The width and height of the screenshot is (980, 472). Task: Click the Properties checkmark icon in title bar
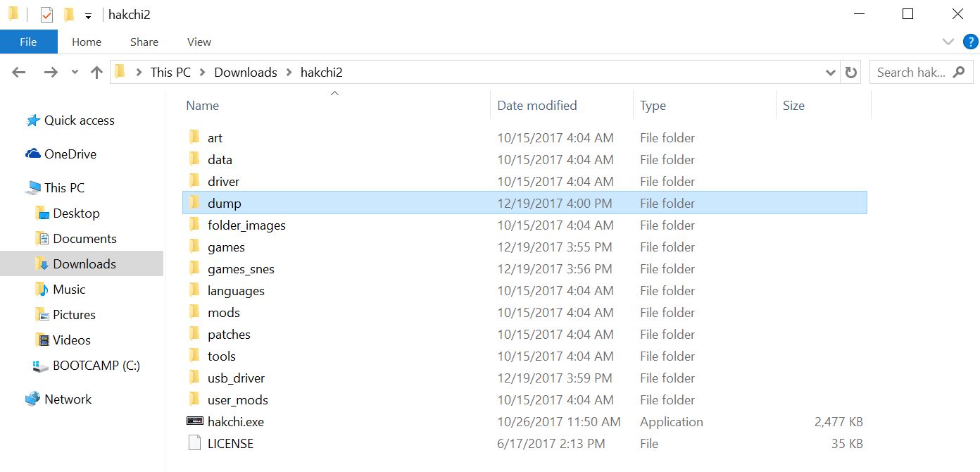pos(46,14)
